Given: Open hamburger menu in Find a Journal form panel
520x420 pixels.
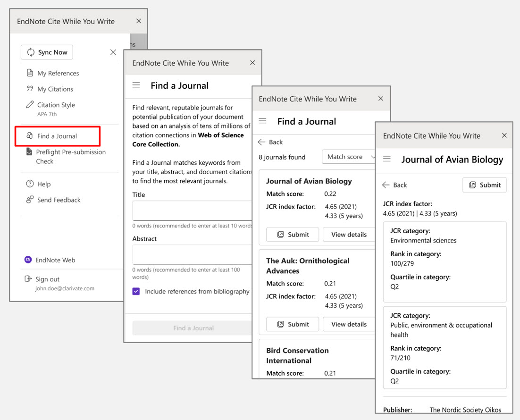Looking at the screenshot, I should click(x=136, y=85).
